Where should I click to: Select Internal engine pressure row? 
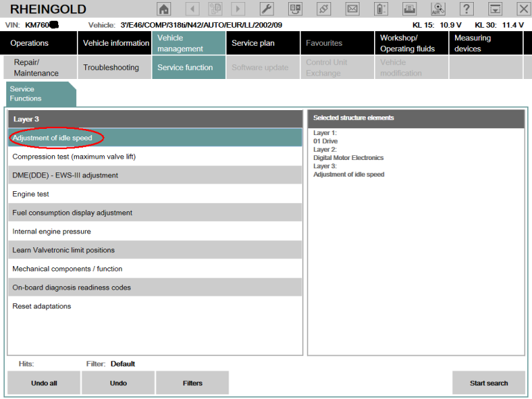click(x=155, y=231)
